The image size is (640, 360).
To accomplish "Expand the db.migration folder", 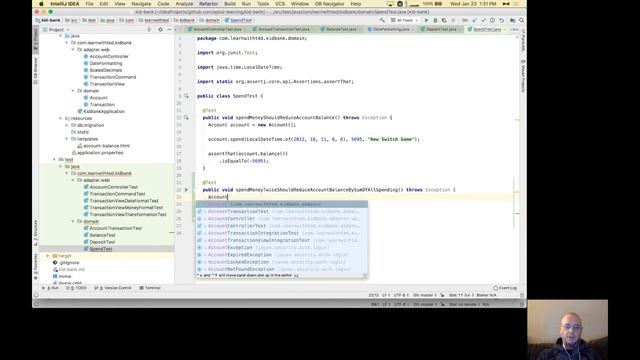I will tap(67, 125).
